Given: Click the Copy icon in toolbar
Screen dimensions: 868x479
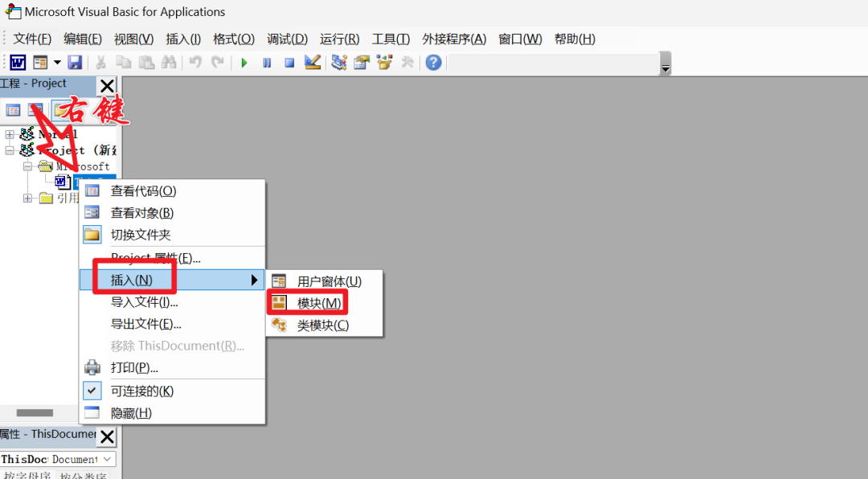Looking at the screenshot, I should click(124, 63).
